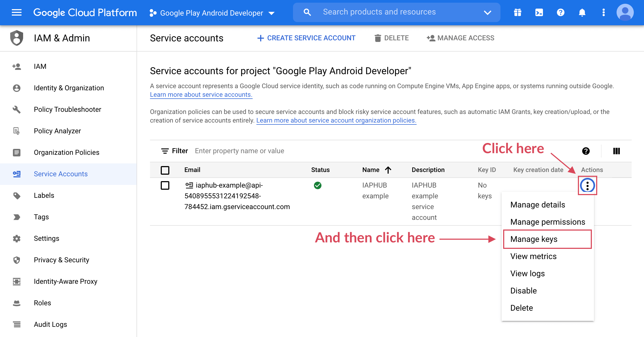Open Learn more about service accounts link
The image size is (644, 337).
(201, 95)
